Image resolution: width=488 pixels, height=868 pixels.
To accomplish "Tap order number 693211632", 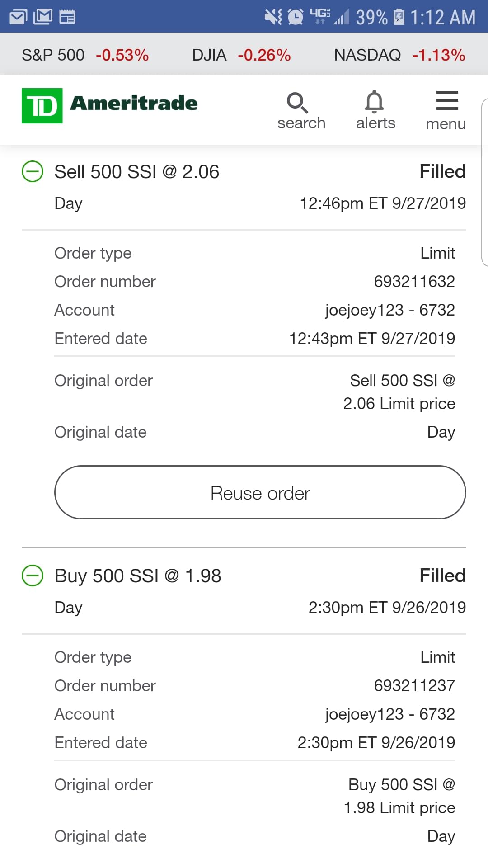I will [414, 282].
